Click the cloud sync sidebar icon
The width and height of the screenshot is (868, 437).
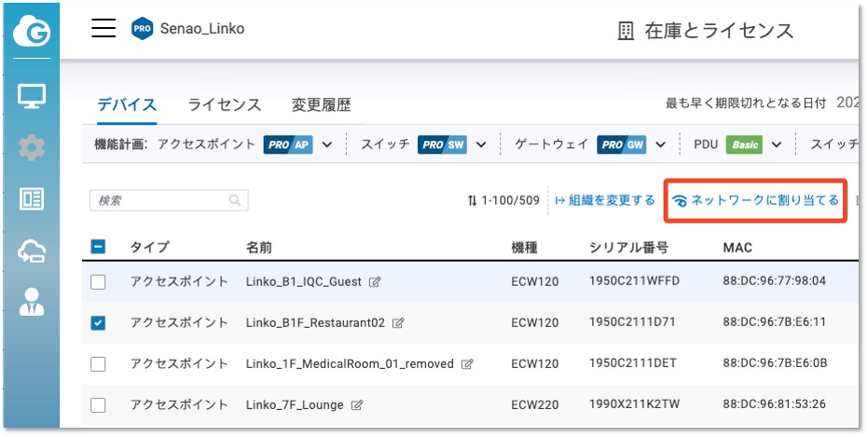(x=32, y=250)
